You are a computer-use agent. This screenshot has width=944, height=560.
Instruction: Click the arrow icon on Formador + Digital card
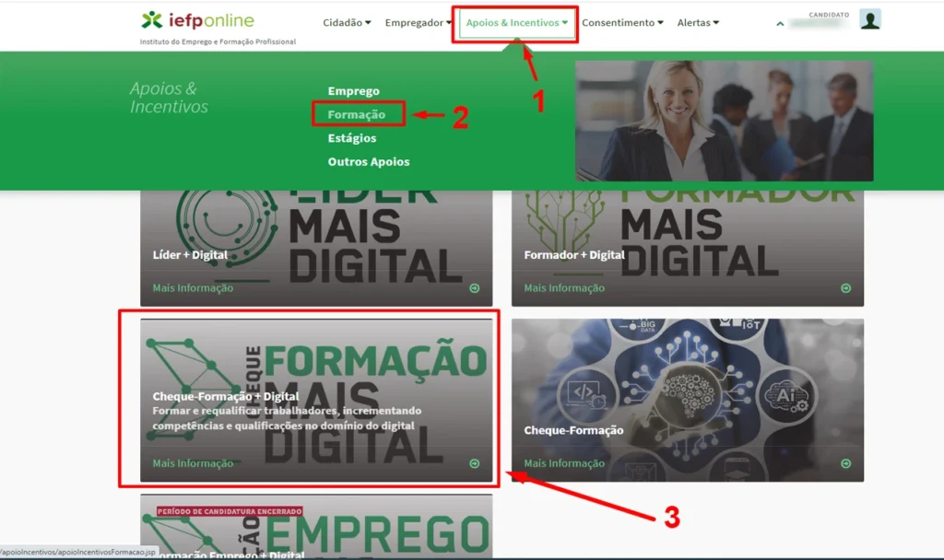[846, 288]
